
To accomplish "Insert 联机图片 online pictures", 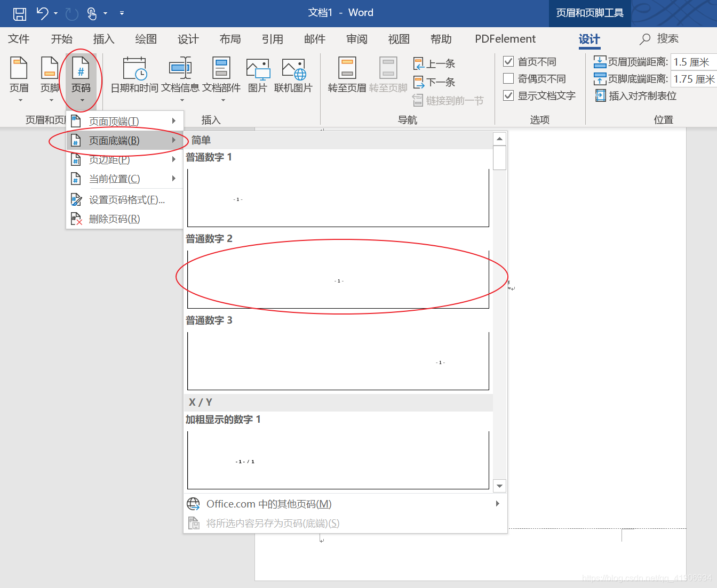I will click(293, 75).
